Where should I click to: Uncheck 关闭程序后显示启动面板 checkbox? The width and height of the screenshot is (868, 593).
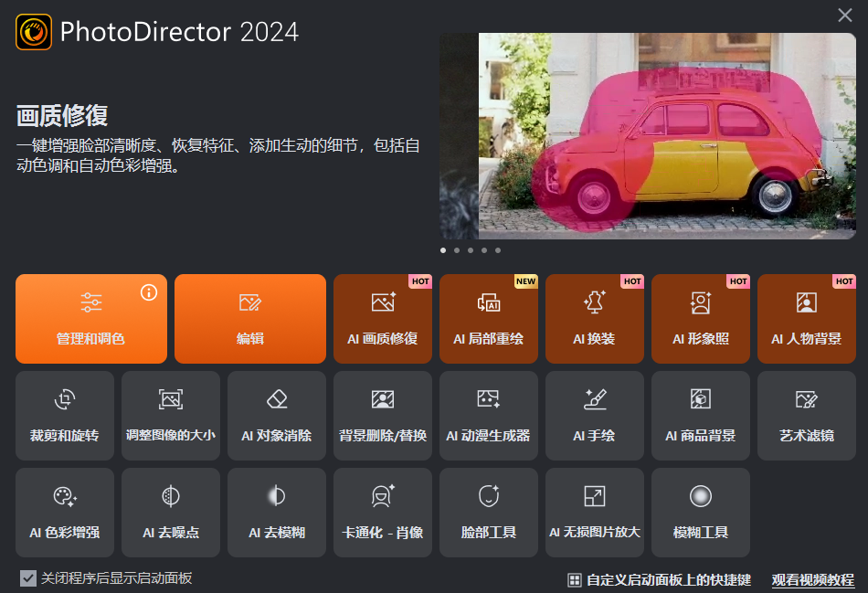28,578
